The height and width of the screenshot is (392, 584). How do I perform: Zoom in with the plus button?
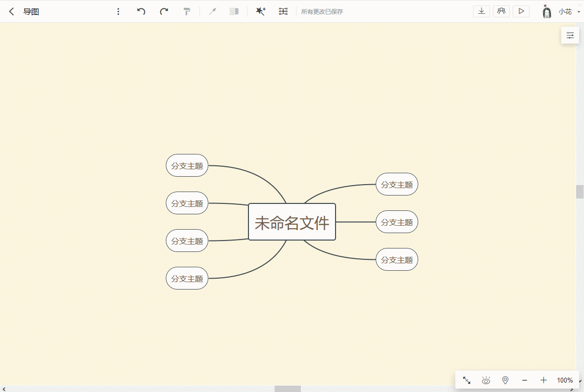543,380
